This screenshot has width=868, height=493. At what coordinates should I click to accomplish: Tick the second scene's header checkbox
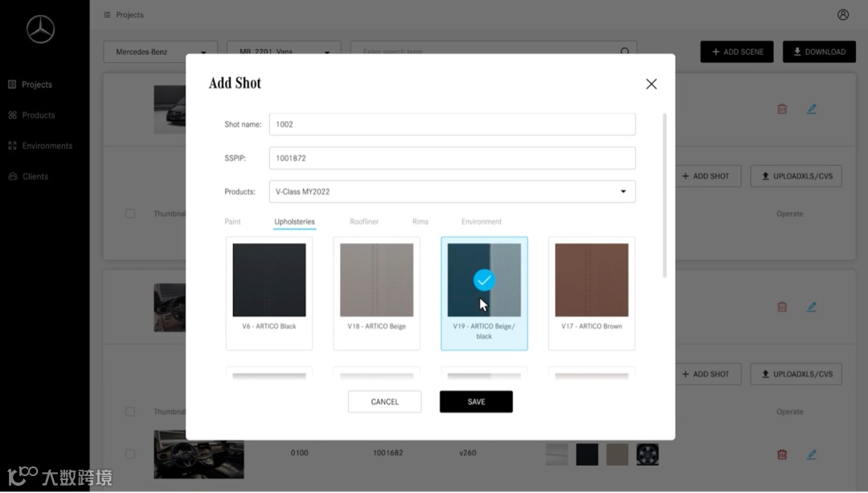click(130, 412)
